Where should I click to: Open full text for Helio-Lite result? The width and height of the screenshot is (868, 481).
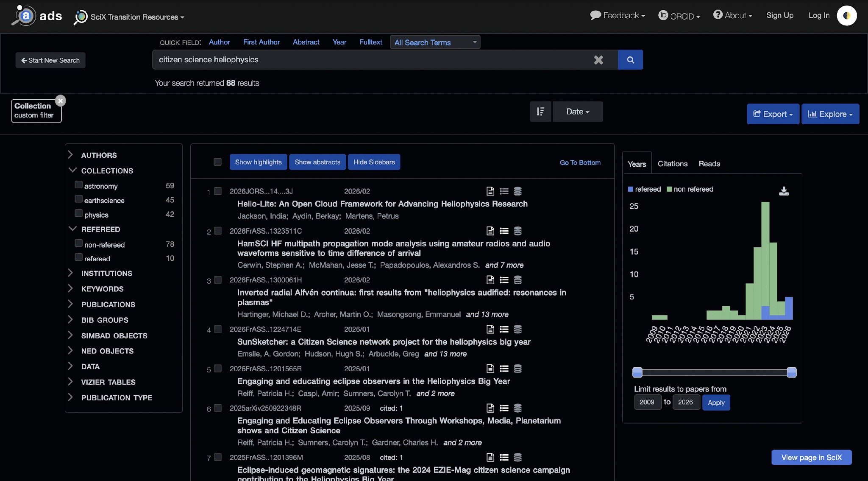490,191
